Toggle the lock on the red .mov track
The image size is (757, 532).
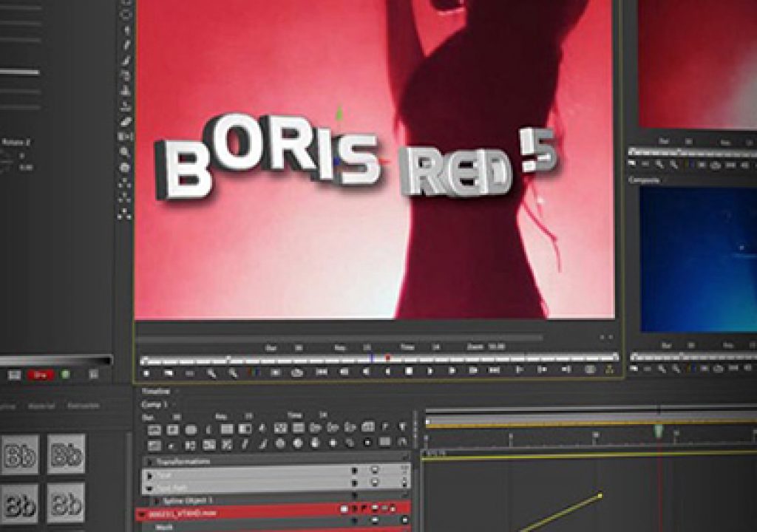coord(393,508)
